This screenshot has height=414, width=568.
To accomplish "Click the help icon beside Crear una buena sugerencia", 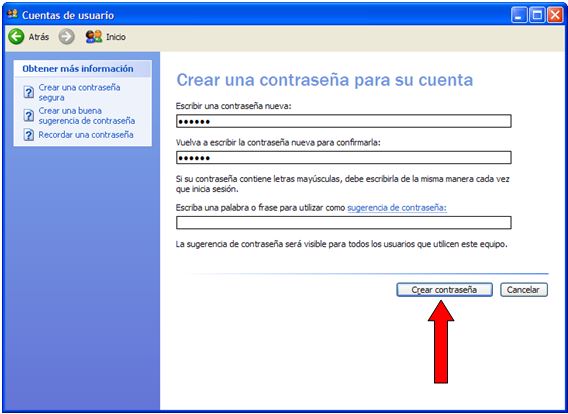I will (x=29, y=115).
